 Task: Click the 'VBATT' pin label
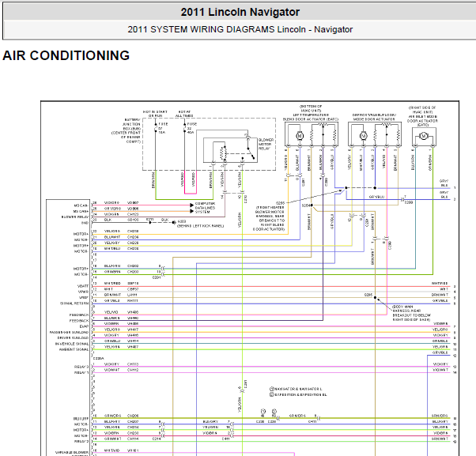(x=83, y=286)
